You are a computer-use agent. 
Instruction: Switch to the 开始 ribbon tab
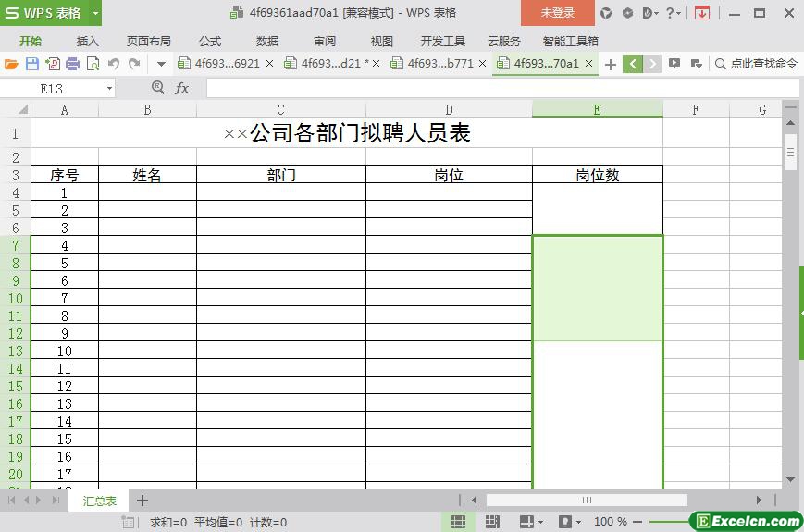[x=31, y=41]
